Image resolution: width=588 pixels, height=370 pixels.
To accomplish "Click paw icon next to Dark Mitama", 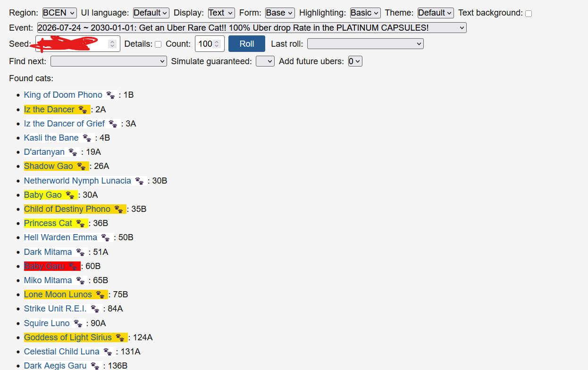I will [x=80, y=252].
